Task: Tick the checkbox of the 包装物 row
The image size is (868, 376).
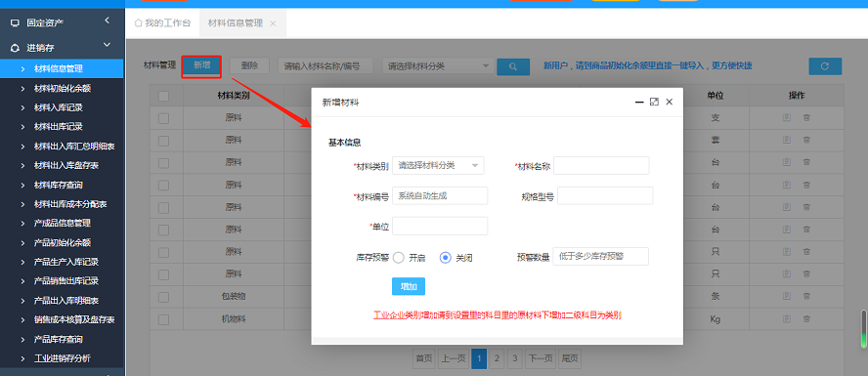Action: pos(164,297)
